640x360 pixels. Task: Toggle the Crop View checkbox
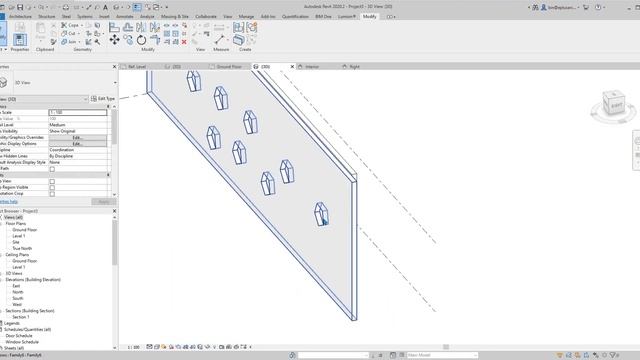click(x=52, y=181)
